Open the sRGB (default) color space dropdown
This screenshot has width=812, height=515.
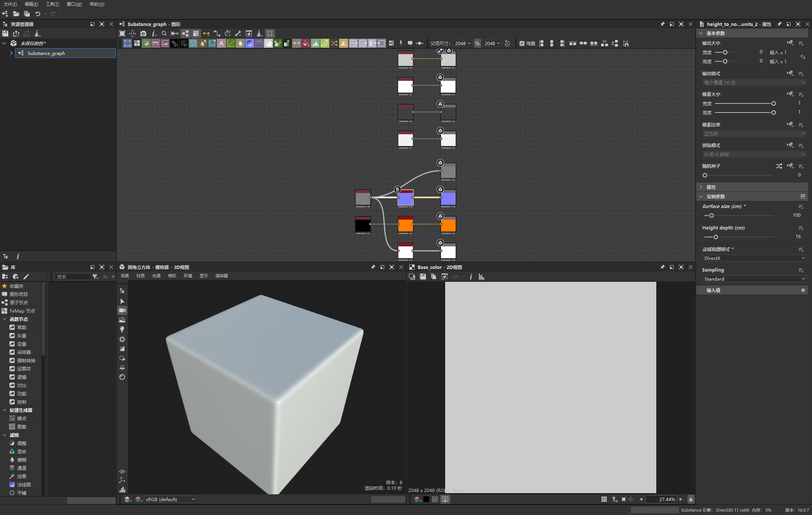(x=170, y=499)
